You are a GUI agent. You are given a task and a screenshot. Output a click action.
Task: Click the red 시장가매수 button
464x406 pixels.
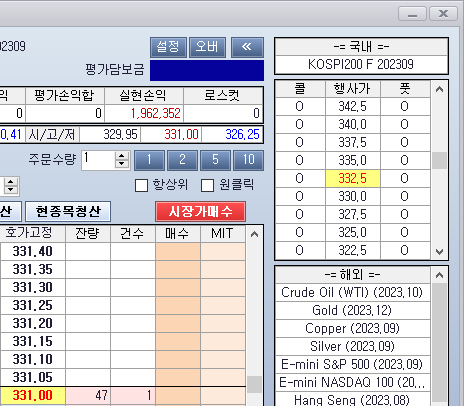[200, 211]
